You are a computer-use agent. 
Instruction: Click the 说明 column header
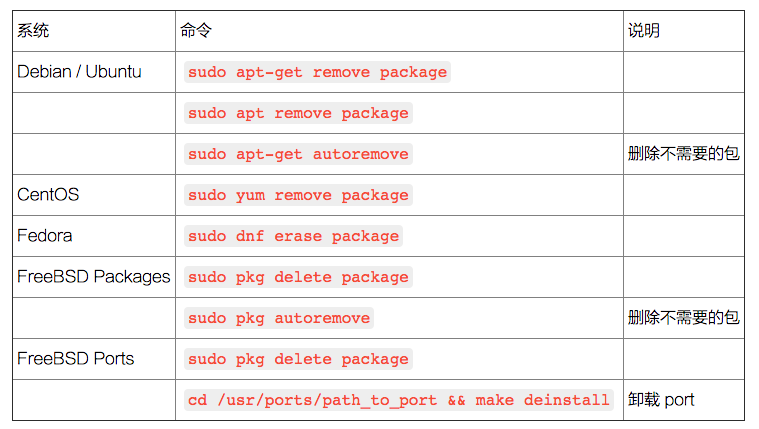[644, 31]
